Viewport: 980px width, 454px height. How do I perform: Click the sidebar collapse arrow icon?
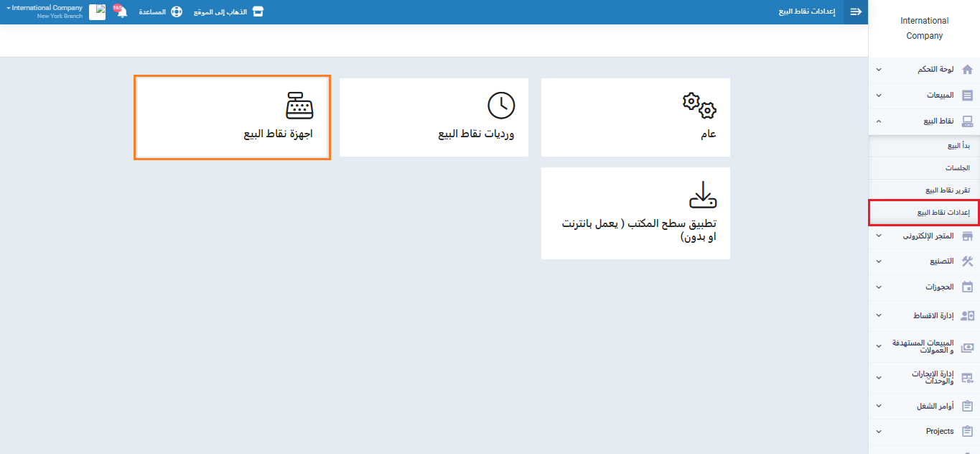coord(856,12)
